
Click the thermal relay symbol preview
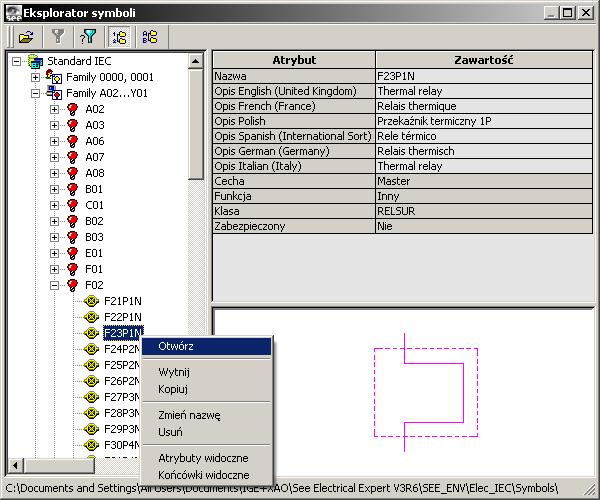(x=426, y=392)
